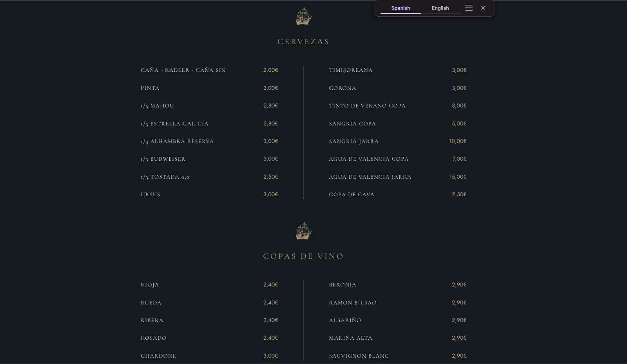This screenshot has width=627, height=364.
Task: Click the Cervezas section heading
Action: pos(303,42)
